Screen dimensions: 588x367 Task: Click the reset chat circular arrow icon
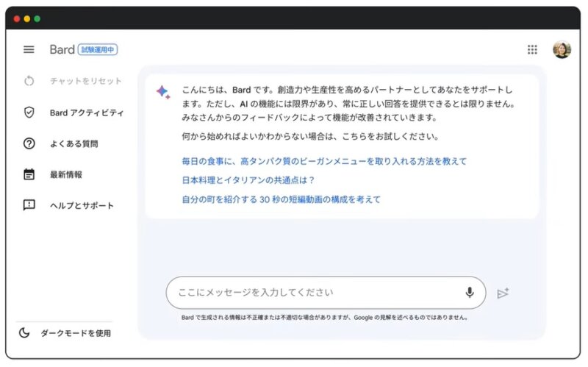[x=29, y=81]
